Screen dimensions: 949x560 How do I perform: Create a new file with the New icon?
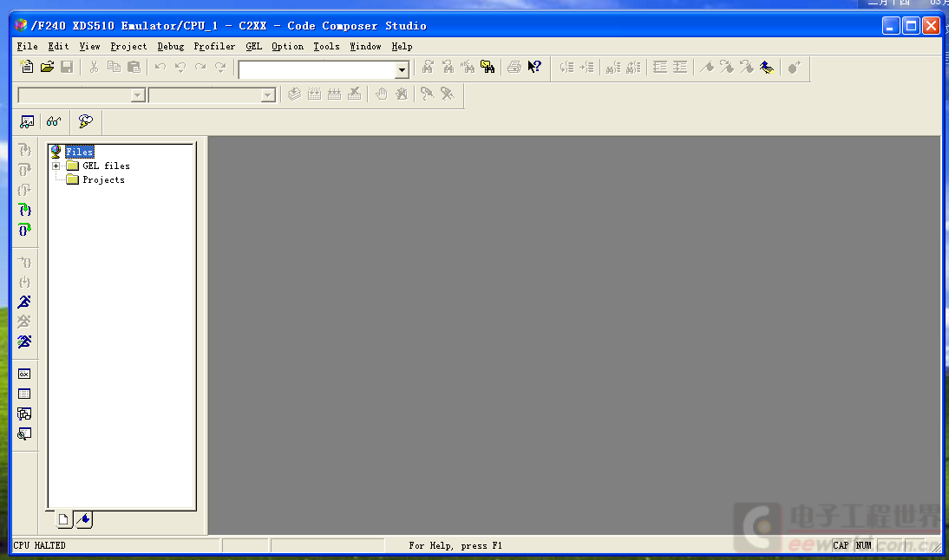coord(27,67)
